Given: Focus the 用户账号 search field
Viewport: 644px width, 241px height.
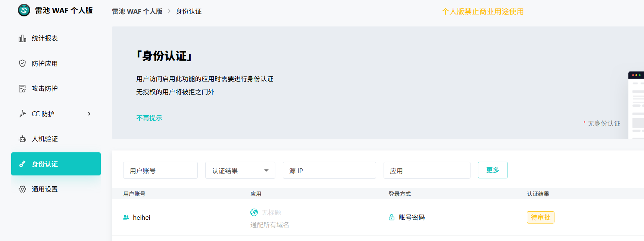Looking at the screenshot, I should (160, 170).
